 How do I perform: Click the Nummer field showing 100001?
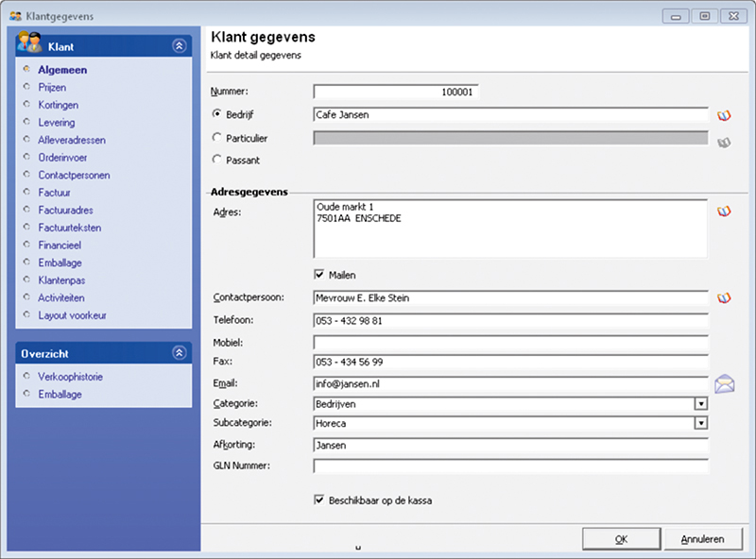[396, 92]
